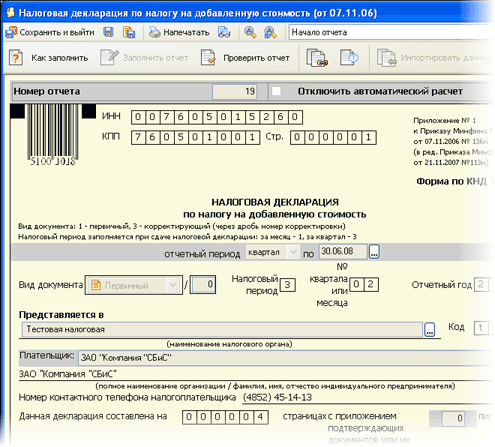Open the Первичный document type dropdown
Viewport: 495px width, 447px height.
pyautogui.click(x=172, y=285)
